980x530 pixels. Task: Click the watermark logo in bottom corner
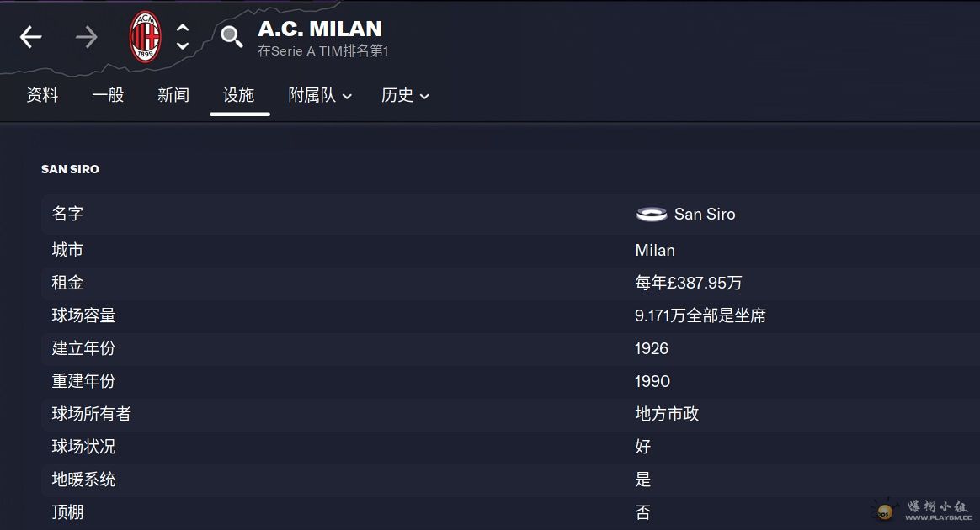coord(923,510)
